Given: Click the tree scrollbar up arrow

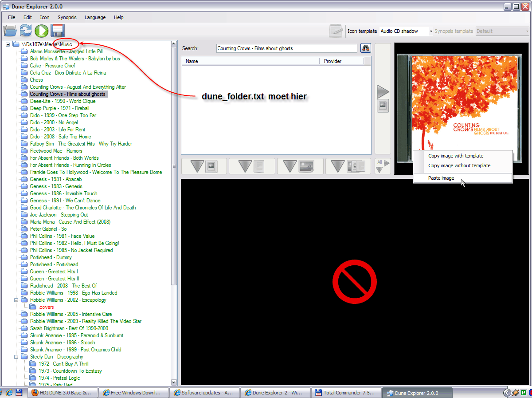Looking at the screenshot, I should coord(174,44).
